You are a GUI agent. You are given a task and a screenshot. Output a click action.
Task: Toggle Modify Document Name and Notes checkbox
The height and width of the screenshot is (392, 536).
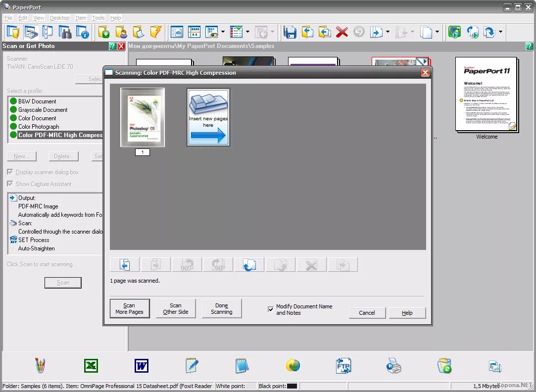click(x=271, y=309)
